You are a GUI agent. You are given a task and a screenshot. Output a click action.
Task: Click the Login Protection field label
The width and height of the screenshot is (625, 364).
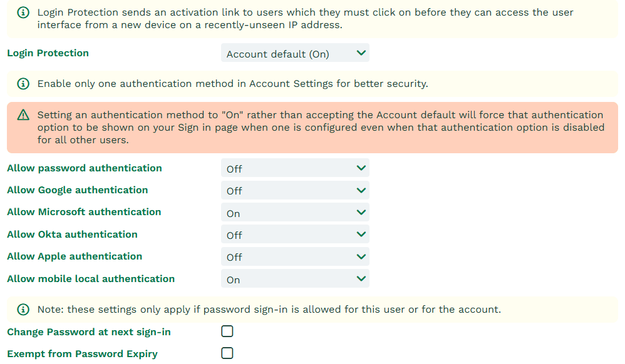point(48,53)
